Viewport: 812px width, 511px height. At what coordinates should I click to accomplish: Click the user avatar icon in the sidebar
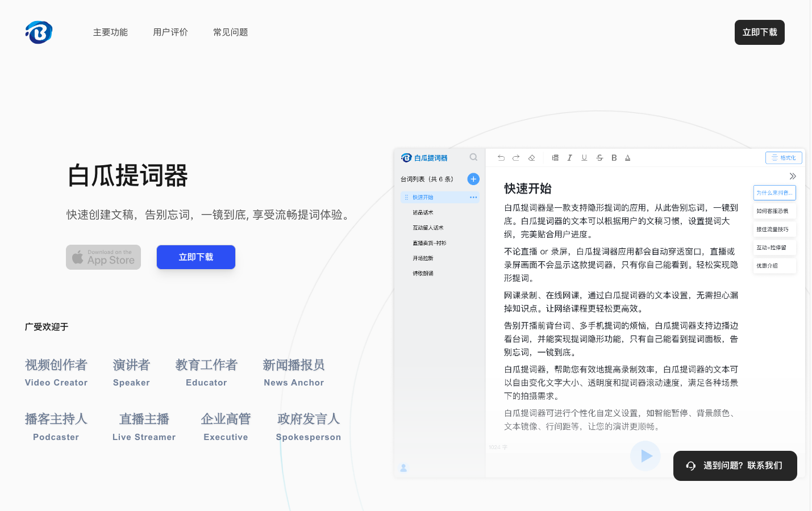[403, 468]
